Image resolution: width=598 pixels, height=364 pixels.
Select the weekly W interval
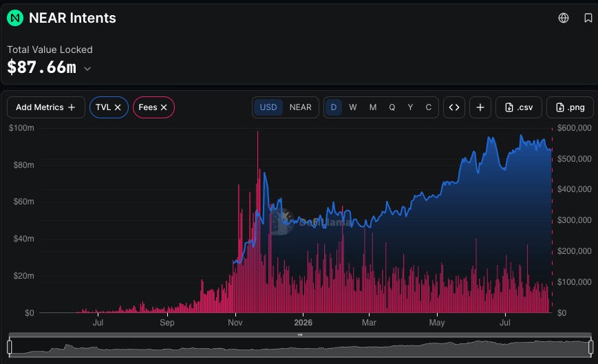353,107
